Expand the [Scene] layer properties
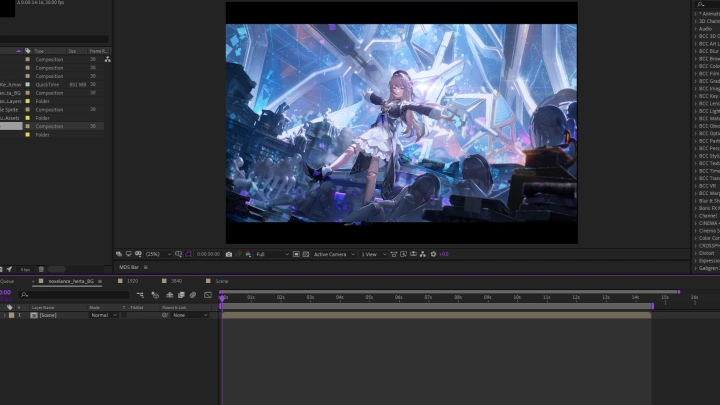Screen dimensions: 720x405 pos(5,315)
